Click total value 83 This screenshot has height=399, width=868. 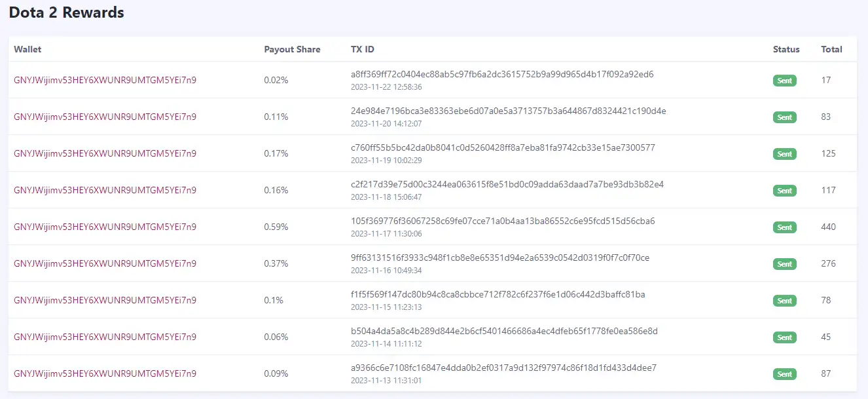[826, 117]
